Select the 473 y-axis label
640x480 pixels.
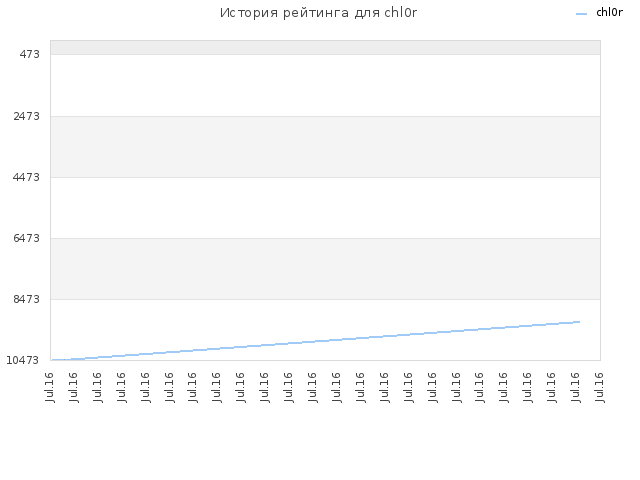point(29,54)
